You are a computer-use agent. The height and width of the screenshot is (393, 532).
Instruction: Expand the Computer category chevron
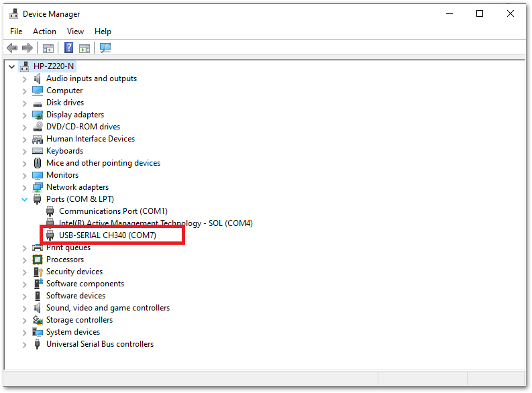pyautogui.click(x=24, y=91)
